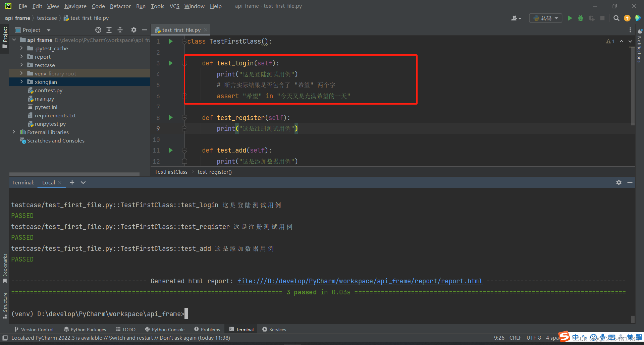Start debugging with the bug icon

581,18
